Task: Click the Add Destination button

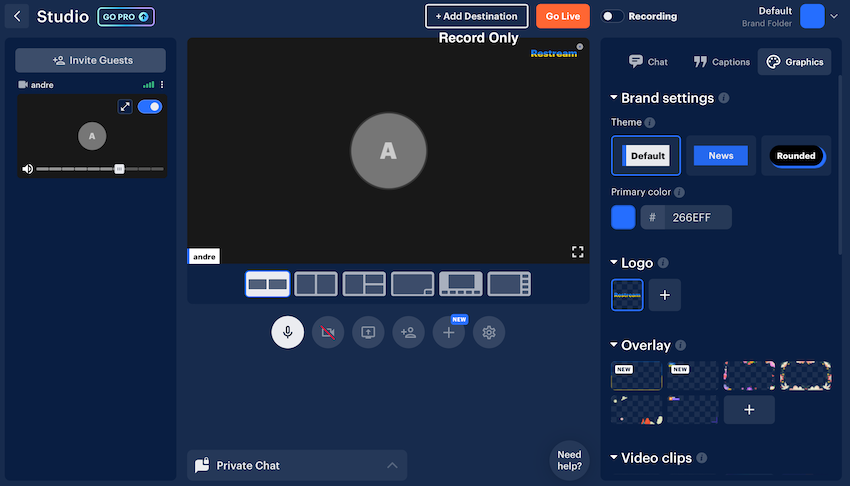Action: [x=476, y=16]
